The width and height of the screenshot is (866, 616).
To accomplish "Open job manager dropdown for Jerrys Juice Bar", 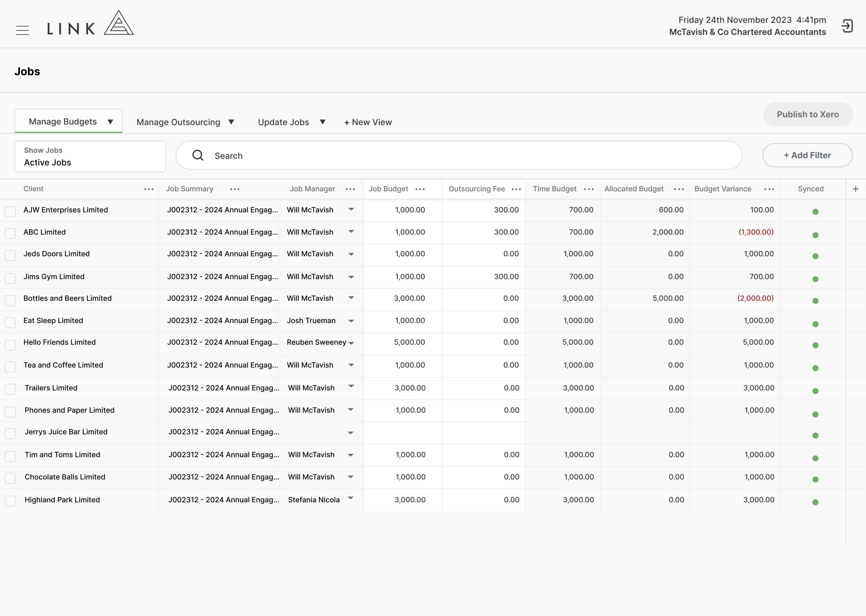I will pos(351,433).
